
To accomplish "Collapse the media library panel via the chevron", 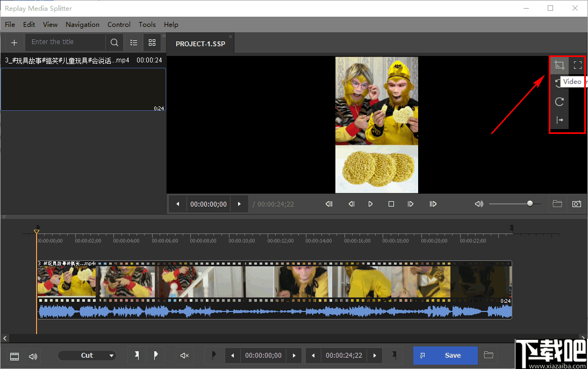I will 164,36.
